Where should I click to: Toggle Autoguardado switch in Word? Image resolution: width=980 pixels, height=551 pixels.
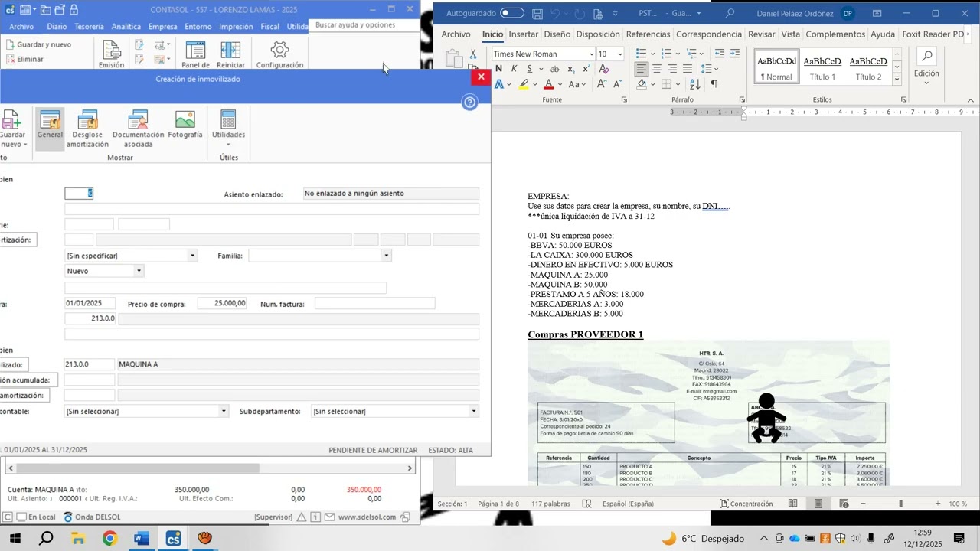coord(512,13)
